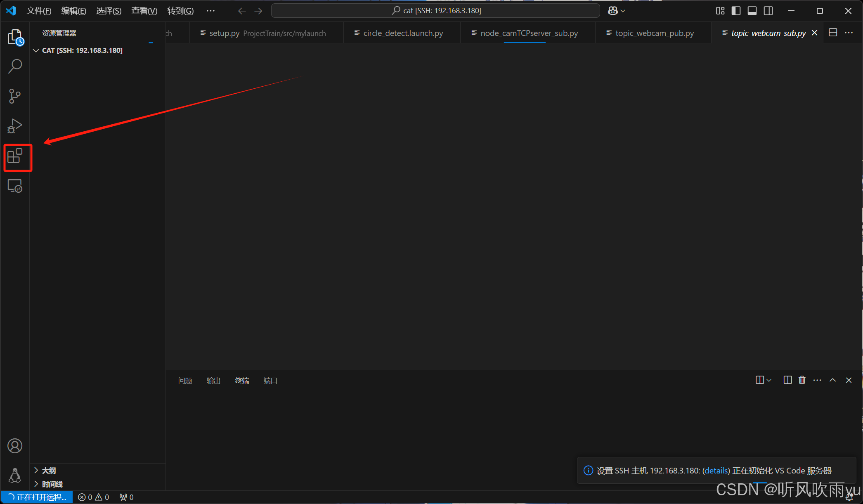Toggle the bottom panel layout button
The image size is (863, 504).
(752, 11)
